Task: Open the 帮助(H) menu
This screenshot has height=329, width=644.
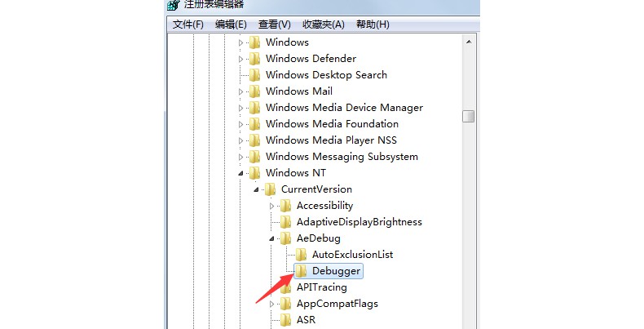Action: 373,24
